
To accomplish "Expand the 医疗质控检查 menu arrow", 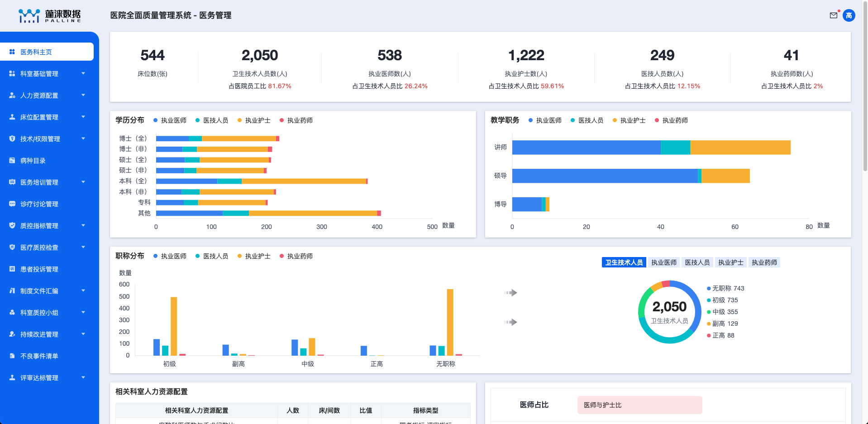I will (x=83, y=247).
